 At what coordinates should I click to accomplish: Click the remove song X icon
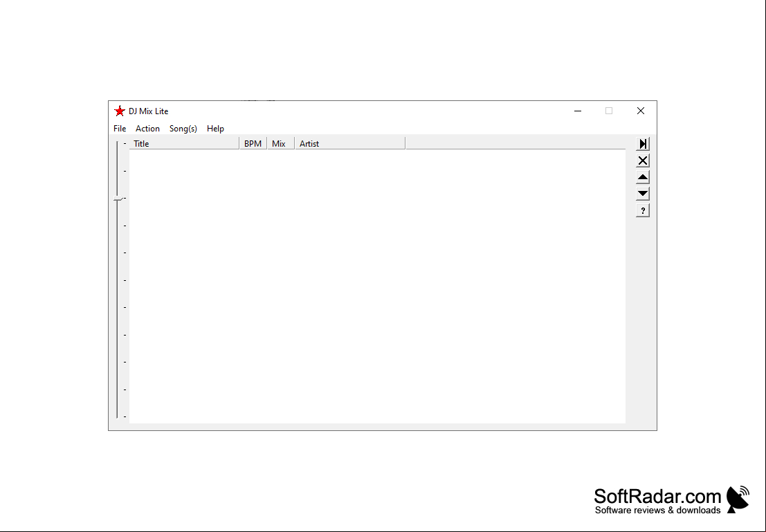click(x=643, y=160)
